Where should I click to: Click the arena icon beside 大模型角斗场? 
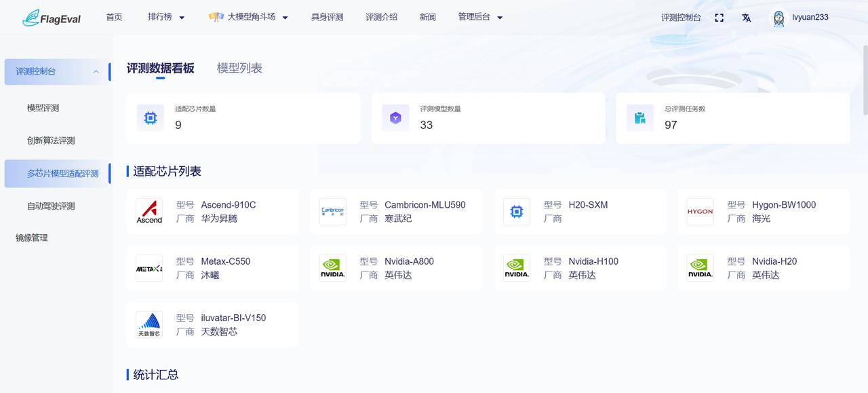click(x=216, y=17)
